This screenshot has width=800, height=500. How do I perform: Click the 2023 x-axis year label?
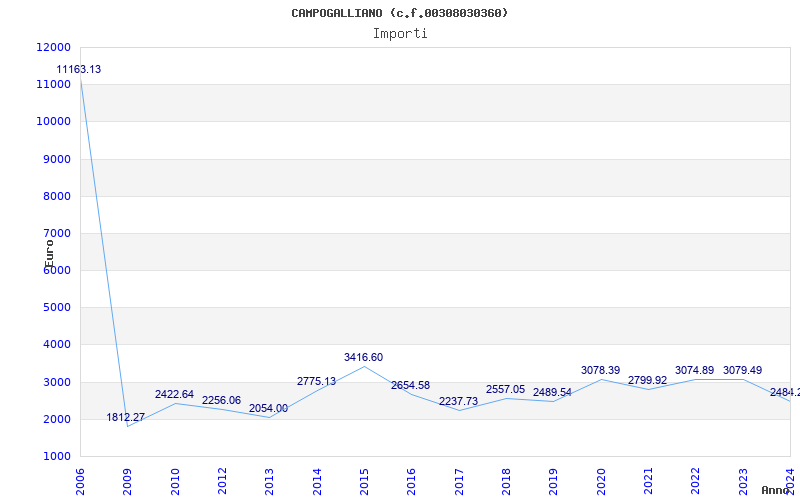point(743,481)
